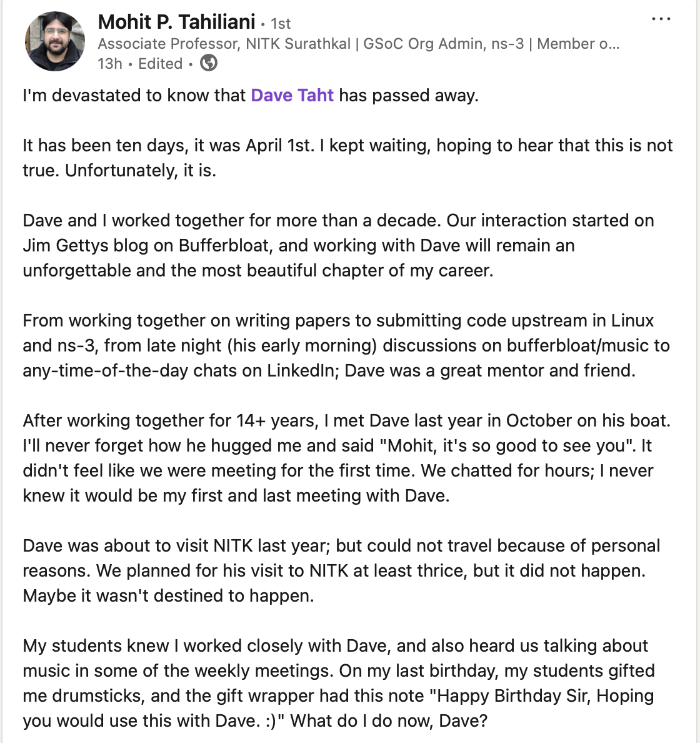Viewport: 700px width, 743px height.
Task: Click the truncated 'Member o...' headline end
Action: 577,44
